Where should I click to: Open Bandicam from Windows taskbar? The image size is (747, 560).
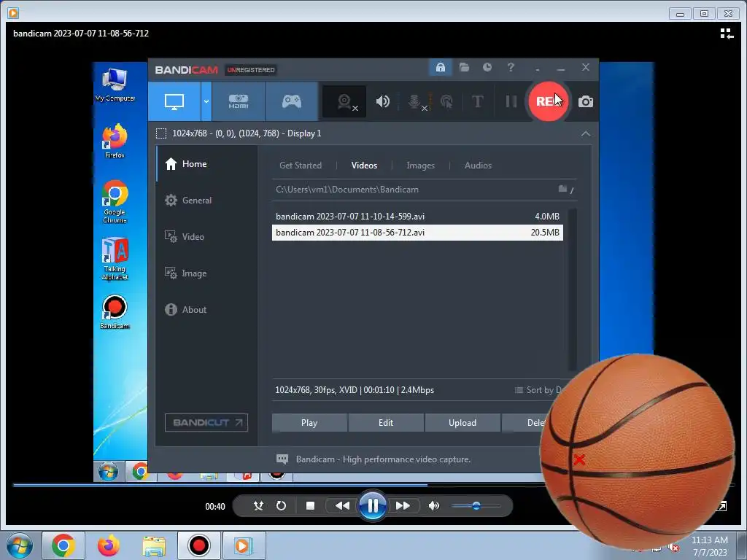[x=198, y=545]
